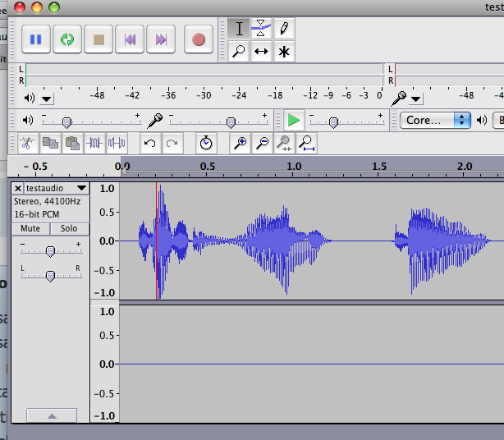Click timeline ruler at 0.5 seconds
Viewport: 504px width, 440px height.
tap(208, 167)
